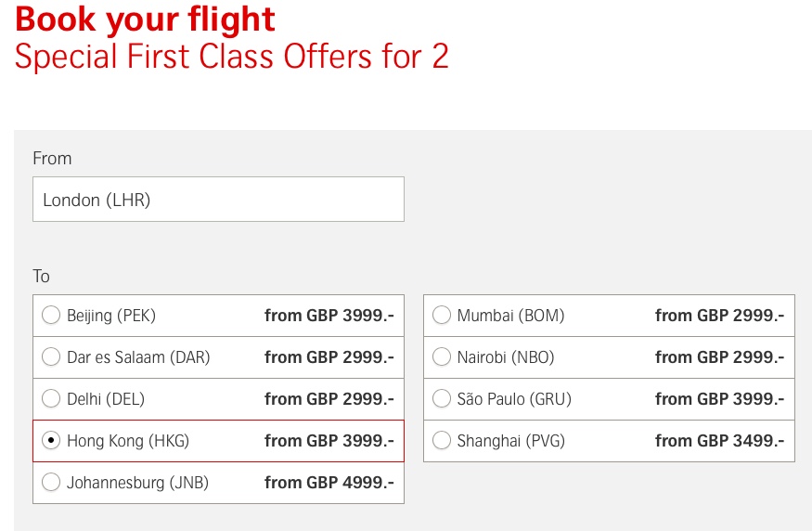Click the 'Book your flight' heading
Image resolution: width=812 pixels, height=531 pixels.
tap(146, 19)
